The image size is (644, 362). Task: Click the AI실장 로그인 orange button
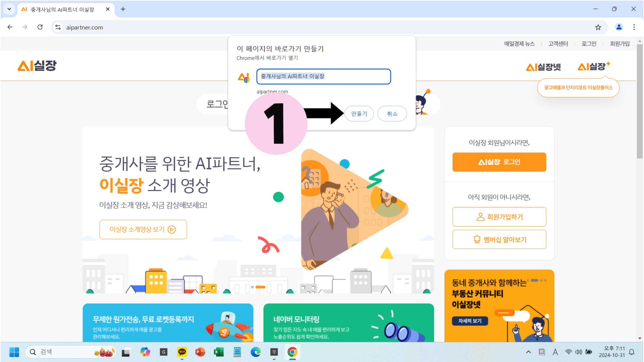click(499, 162)
